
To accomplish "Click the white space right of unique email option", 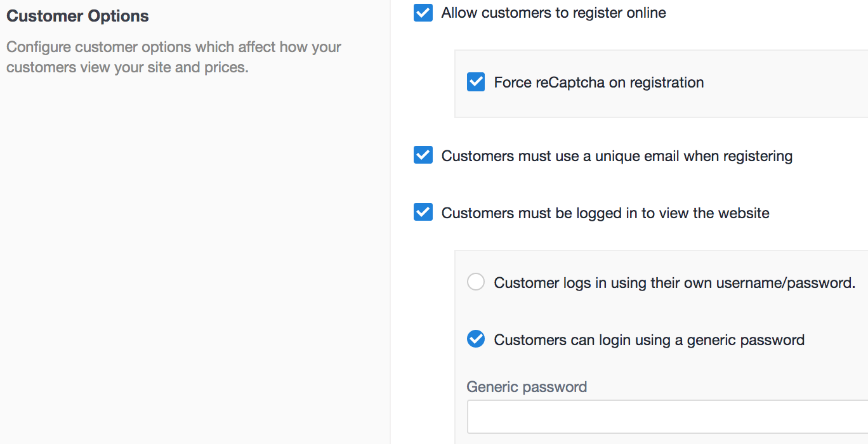I will click(831, 156).
